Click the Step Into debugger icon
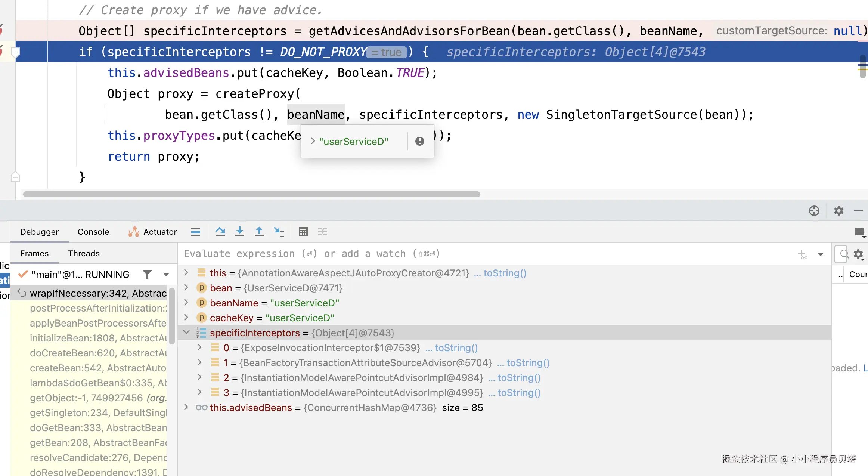This screenshot has height=476, width=868. pos(240,232)
